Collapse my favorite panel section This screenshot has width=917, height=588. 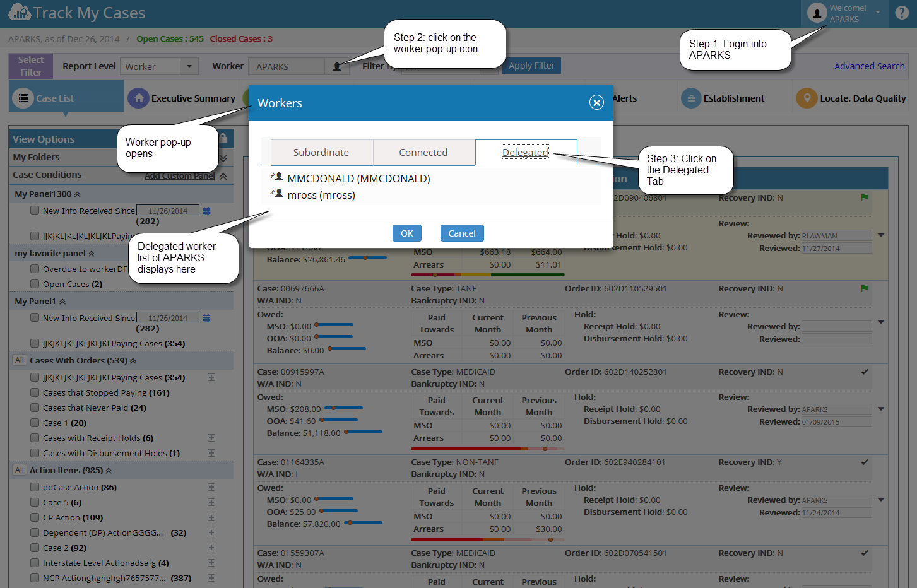coord(92,254)
